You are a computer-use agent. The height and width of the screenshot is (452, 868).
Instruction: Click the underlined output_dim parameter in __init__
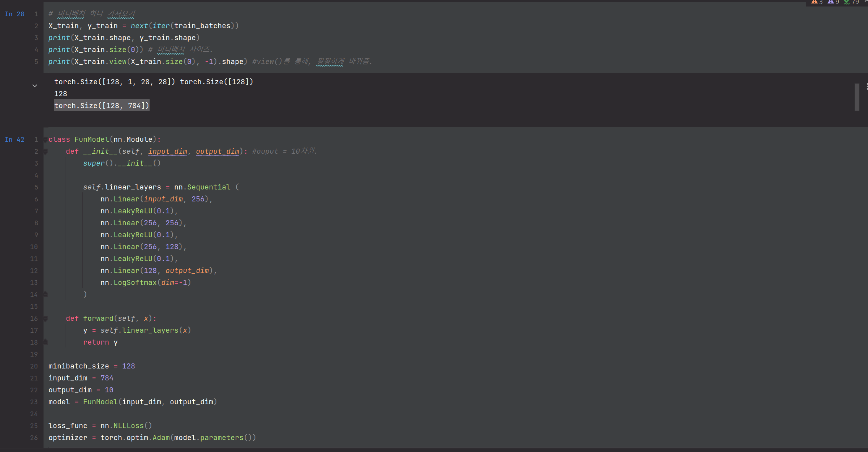click(x=218, y=152)
